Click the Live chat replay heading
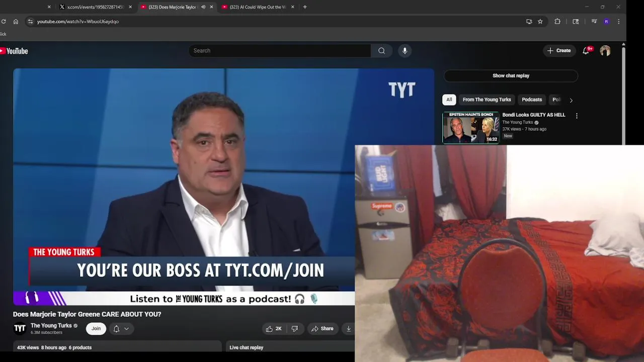Viewport: 644px width, 362px height. (247, 347)
